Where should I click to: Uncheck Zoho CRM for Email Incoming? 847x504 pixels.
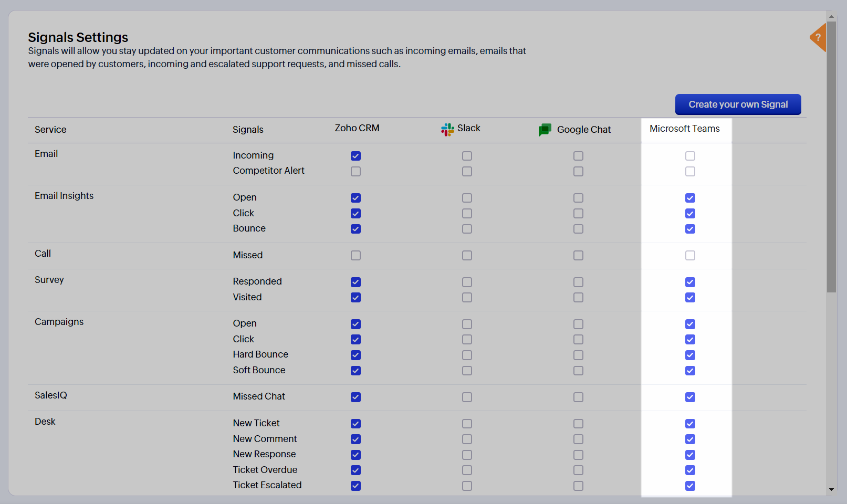click(355, 156)
